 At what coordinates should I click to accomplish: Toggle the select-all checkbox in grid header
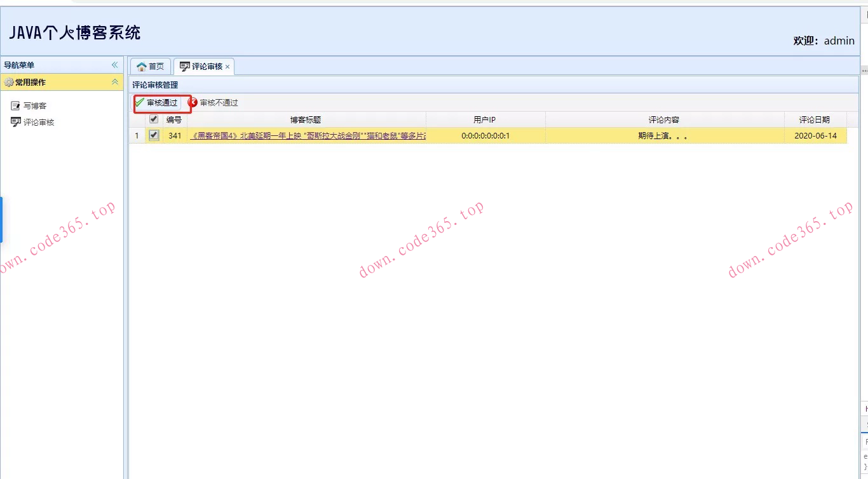tap(154, 119)
